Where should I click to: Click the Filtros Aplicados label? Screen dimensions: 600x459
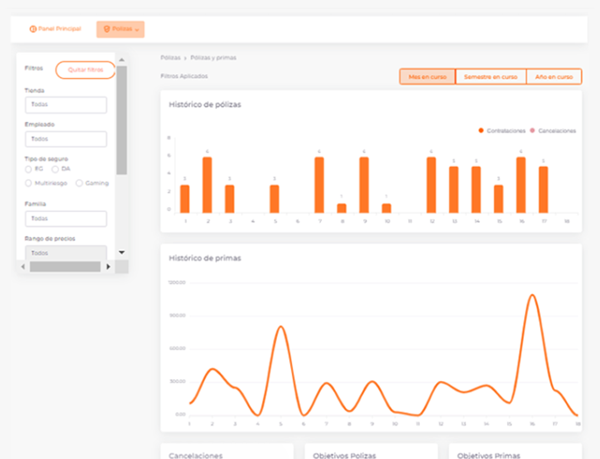click(184, 76)
